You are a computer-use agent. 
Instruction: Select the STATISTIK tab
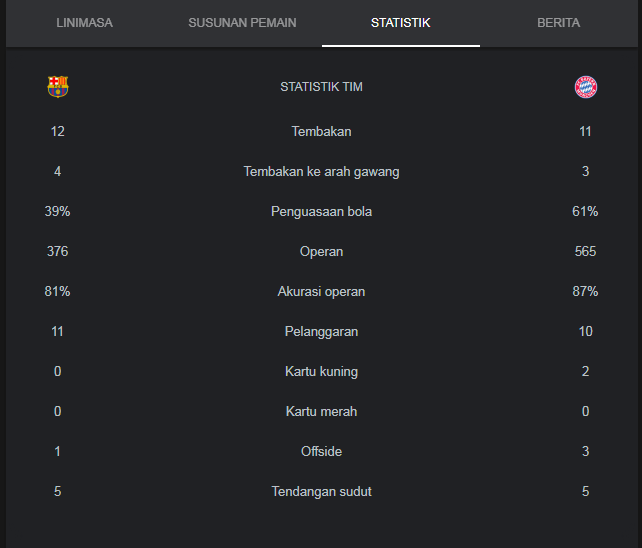pyautogui.click(x=400, y=23)
